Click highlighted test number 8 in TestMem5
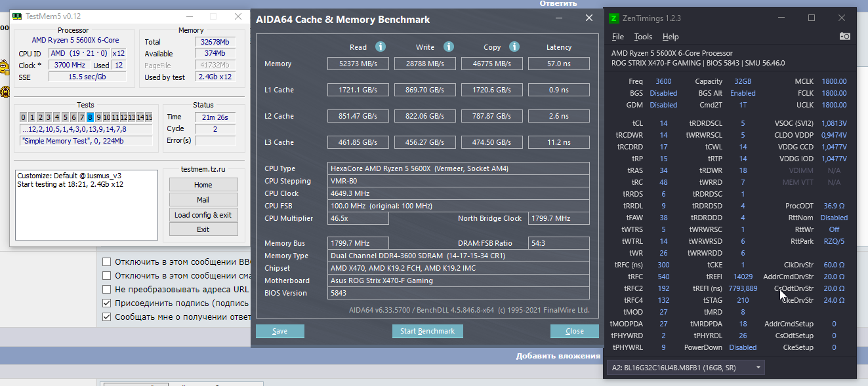 pos(90,117)
